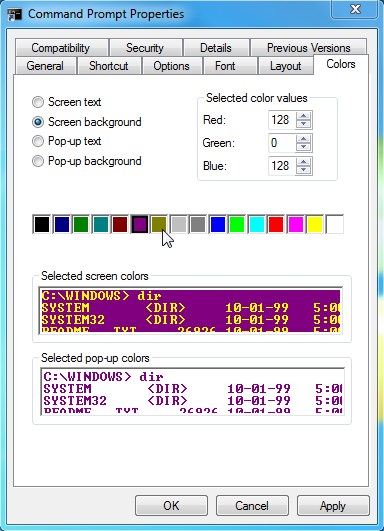Pick the navy blue color swatch
This screenshot has width=384, height=531.
point(62,224)
